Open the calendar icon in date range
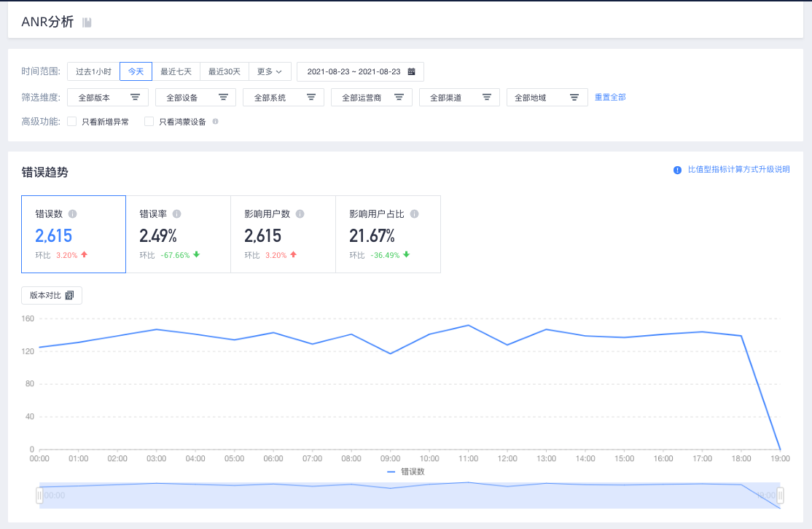 [x=411, y=71]
